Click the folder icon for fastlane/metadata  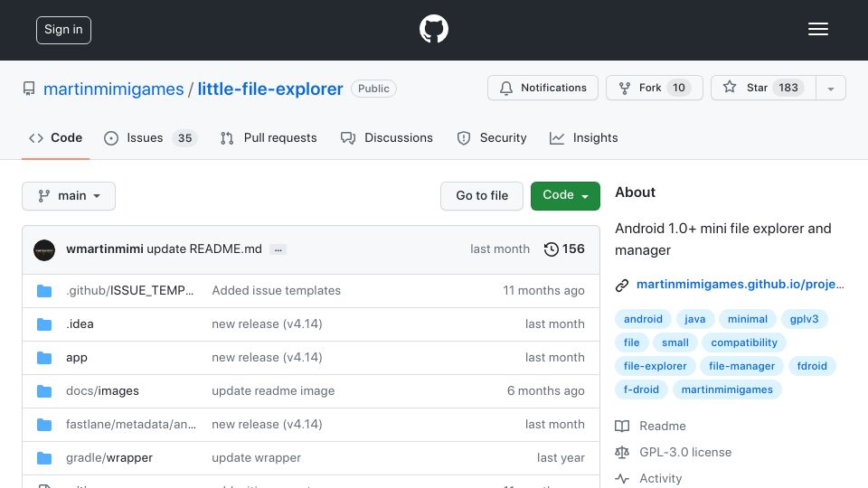coord(44,425)
